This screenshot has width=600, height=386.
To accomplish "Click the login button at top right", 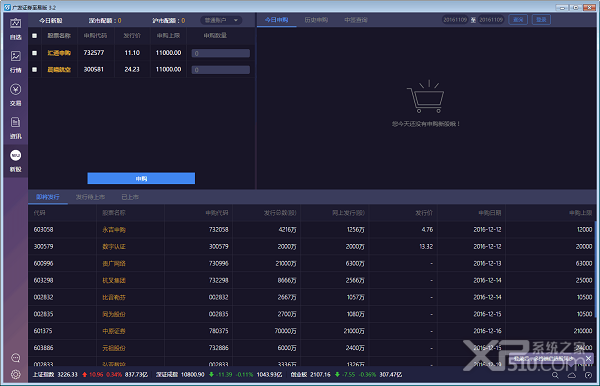I will [x=541, y=20].
